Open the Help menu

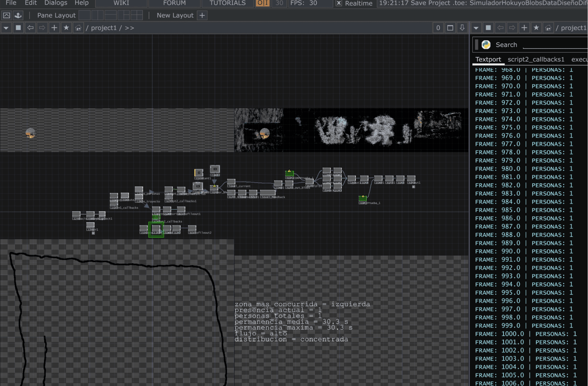81,3
